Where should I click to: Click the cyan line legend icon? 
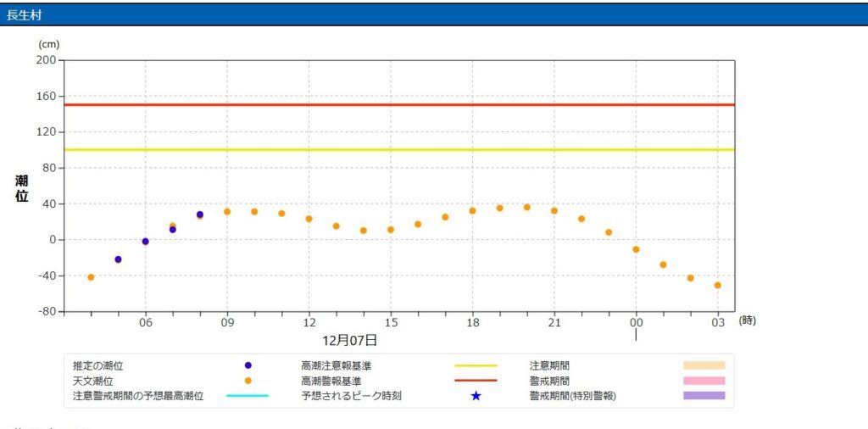(248, 396)
